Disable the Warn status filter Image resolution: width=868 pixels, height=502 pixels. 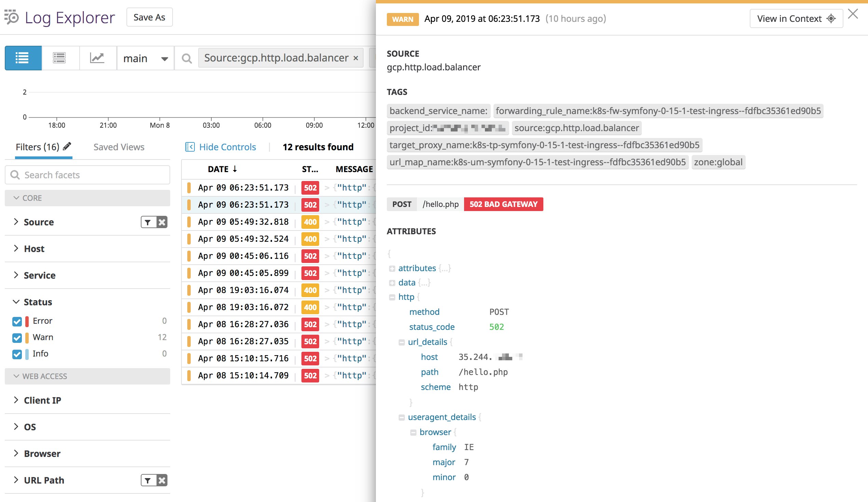(x=16, y=337)
